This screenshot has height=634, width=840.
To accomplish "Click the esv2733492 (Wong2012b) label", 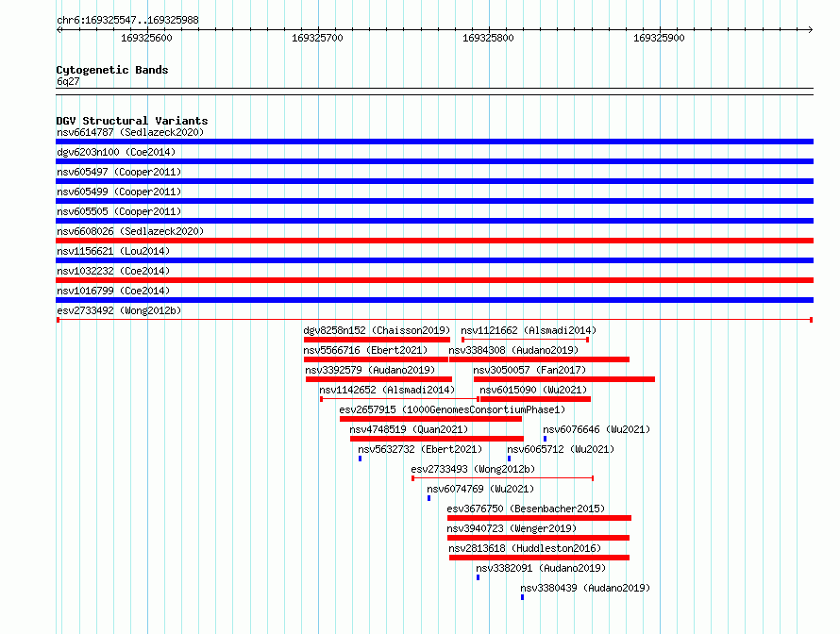I will 119,310.
